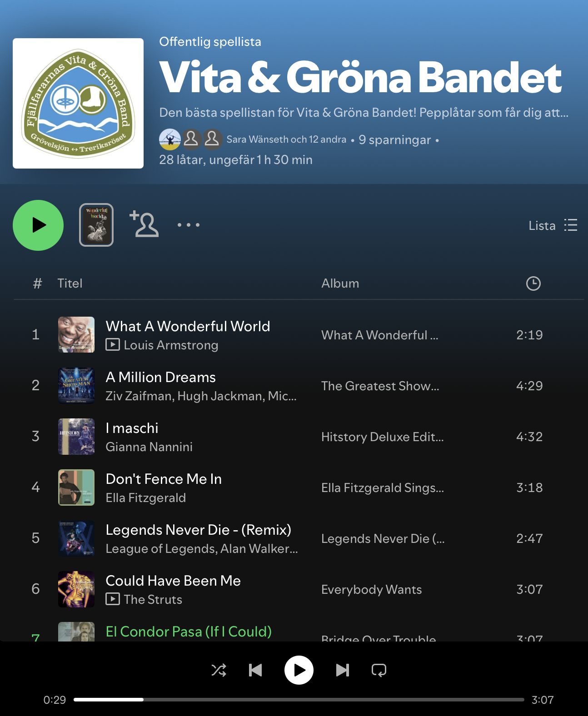Image resolution: width=588 pixels, height=716 pixels.
Task: Click the white play button in player
Action: pos(299,670)
